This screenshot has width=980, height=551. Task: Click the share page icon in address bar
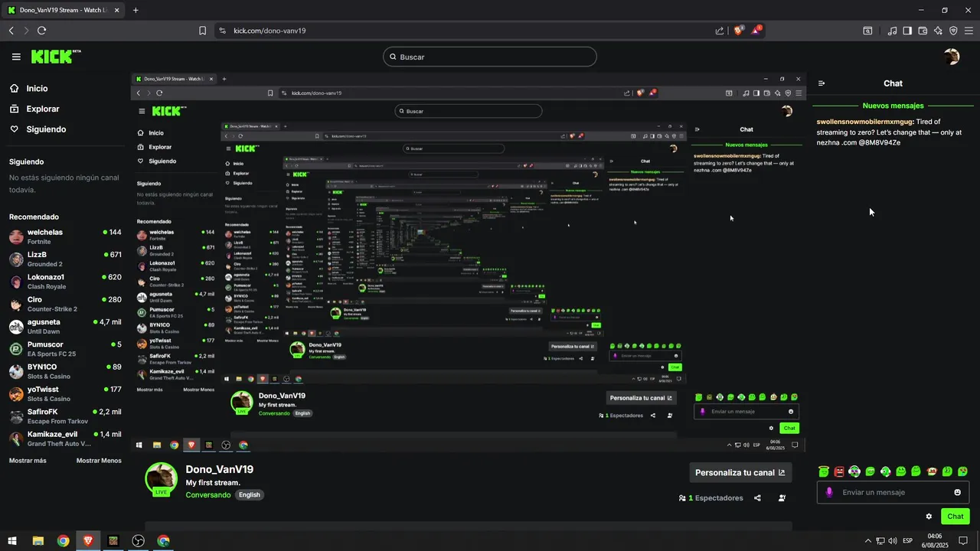720,31
